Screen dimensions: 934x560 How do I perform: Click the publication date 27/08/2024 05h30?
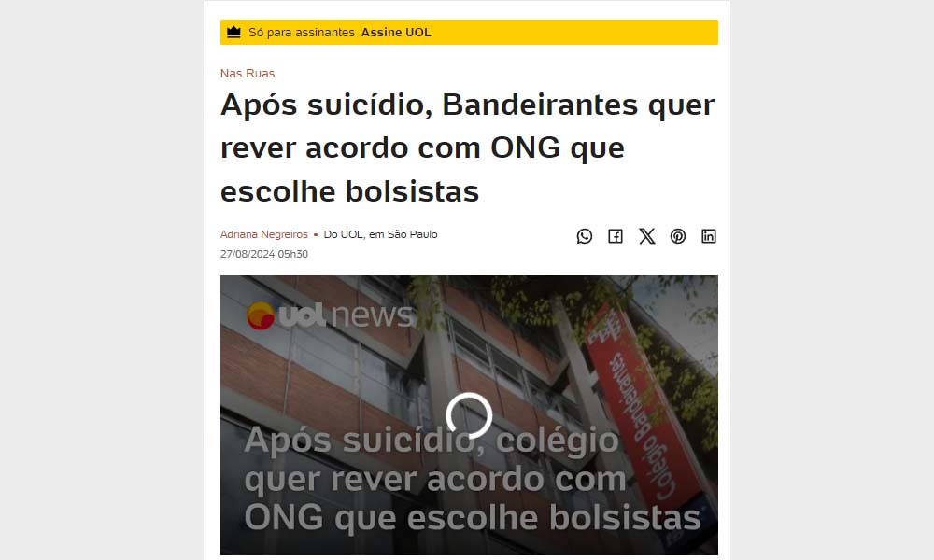pos(264,254)
